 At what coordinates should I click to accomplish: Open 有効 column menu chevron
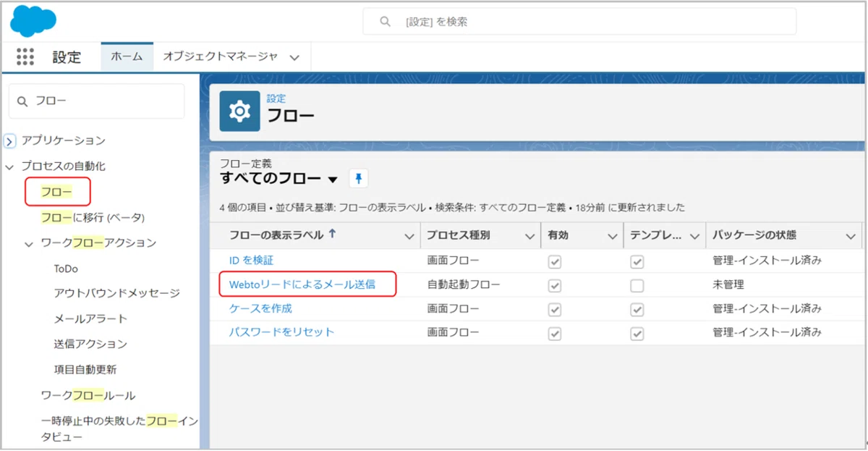click(x=611, y=235)
